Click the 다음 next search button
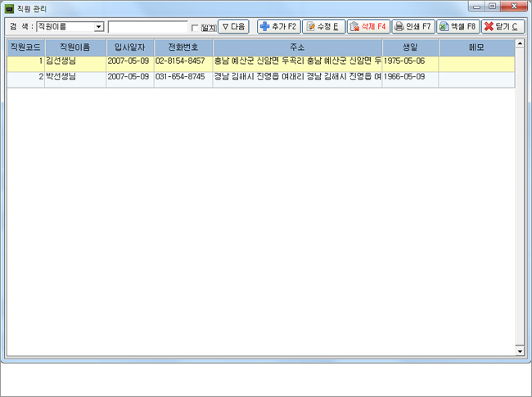Viewport: 532px width, 397px height. [233, 26]
